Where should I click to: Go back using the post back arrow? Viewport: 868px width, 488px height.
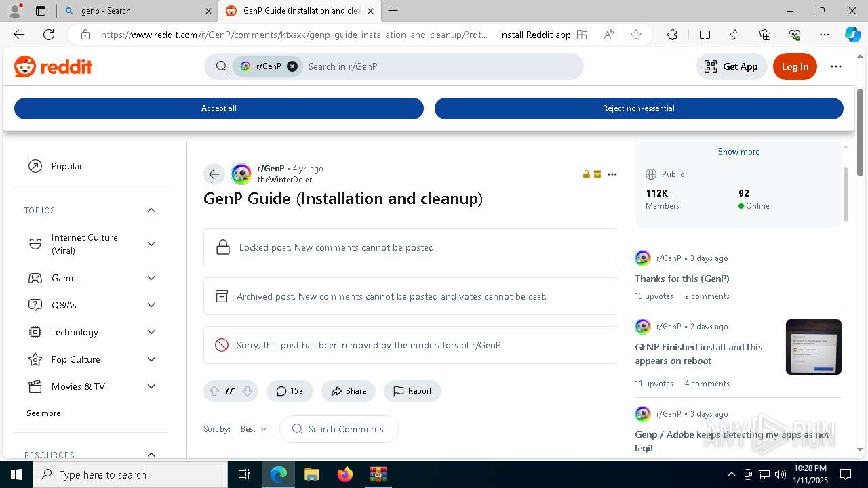[214, 174]
